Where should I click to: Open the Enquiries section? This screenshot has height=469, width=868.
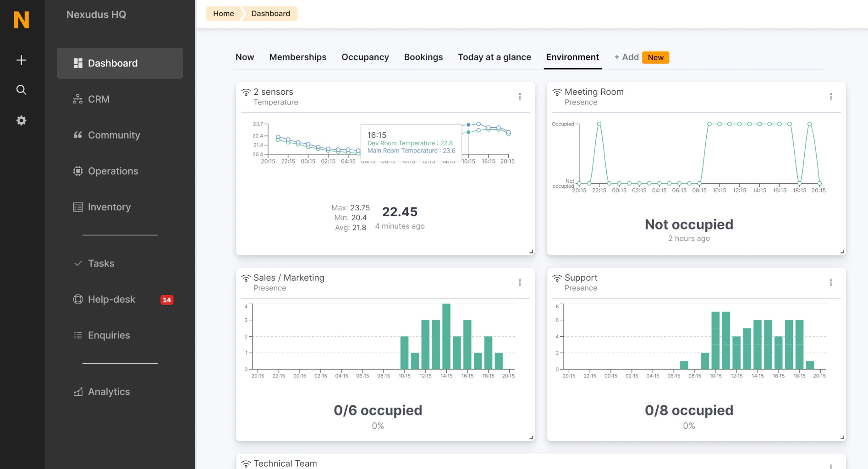[109, 335]
